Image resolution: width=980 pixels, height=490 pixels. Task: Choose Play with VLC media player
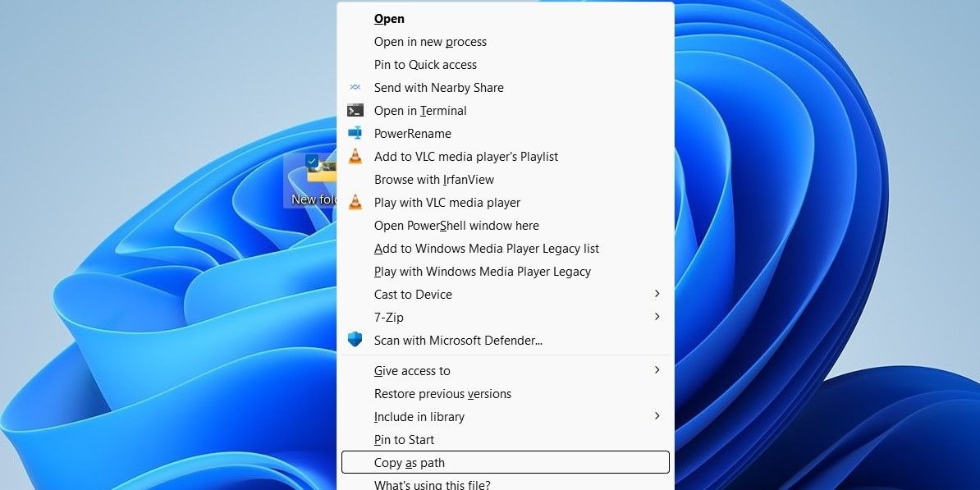[506, 202]
